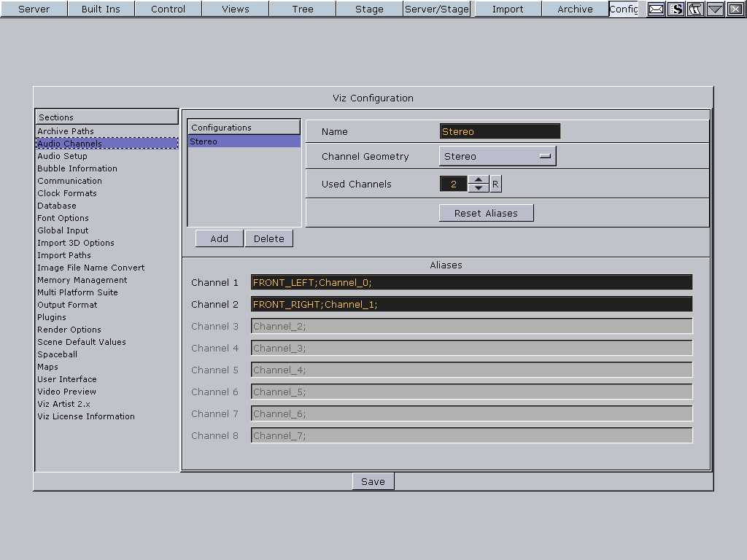This screenshot has width=747, height=560.
Task: Edit the Channel 1 alias field
Action: [471, 282]
